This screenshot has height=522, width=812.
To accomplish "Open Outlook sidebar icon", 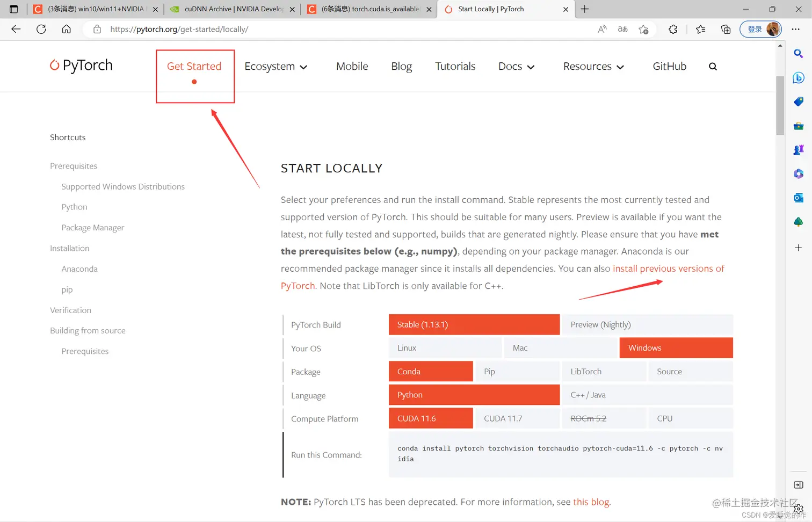I will pyautogui.click(x=799, y=198).
